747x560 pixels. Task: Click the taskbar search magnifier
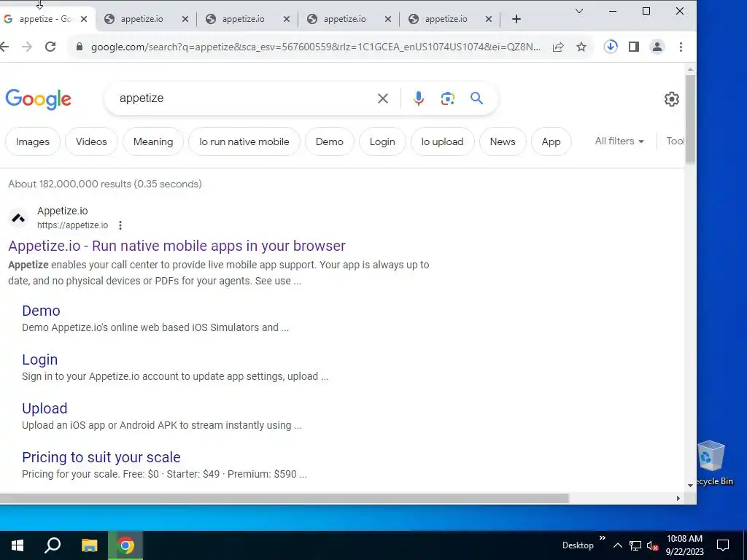tap(53, 545)
